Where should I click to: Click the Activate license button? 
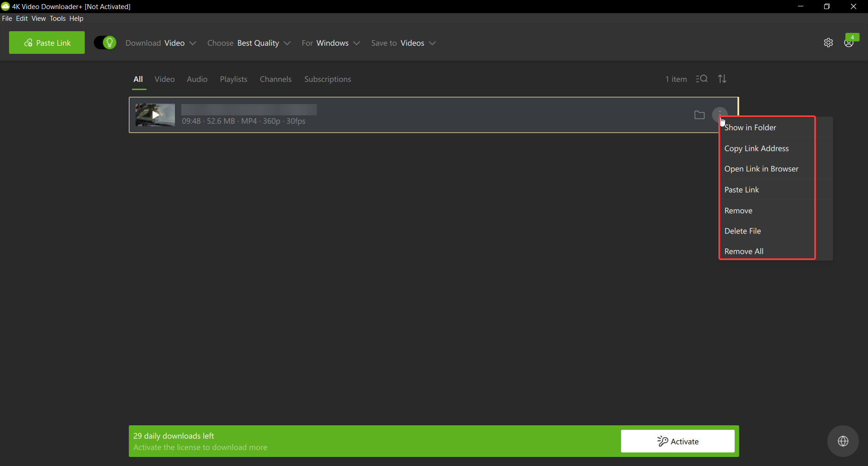(678, 441)
